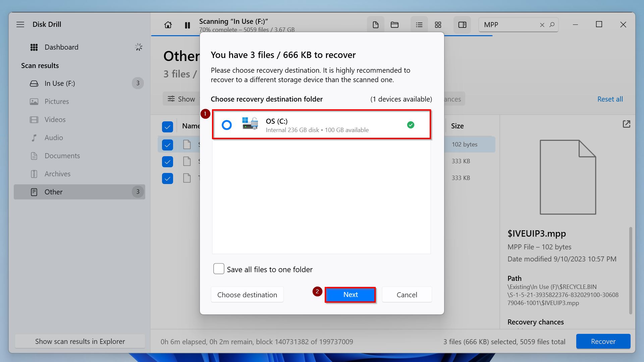The height and width of the screenshot is (362, 644).
Task: Click the pause scanning button
Action: pyautogui.click(x=187, y=24)
